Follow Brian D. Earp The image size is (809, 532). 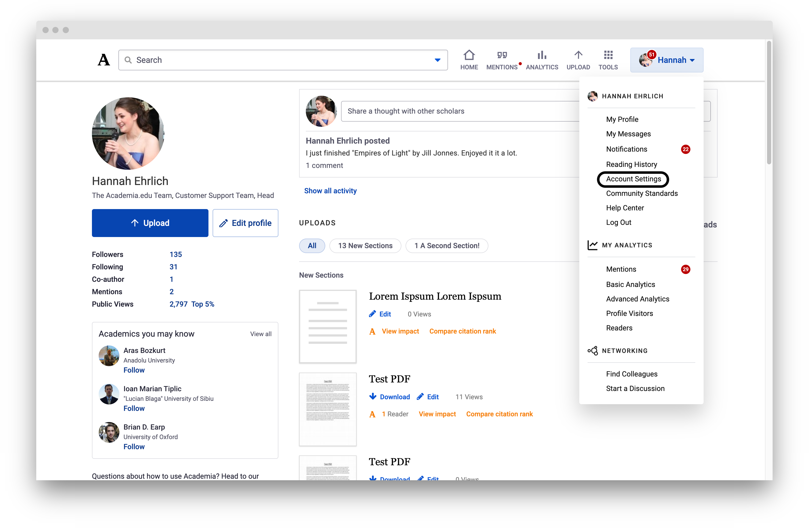[134, 447]
